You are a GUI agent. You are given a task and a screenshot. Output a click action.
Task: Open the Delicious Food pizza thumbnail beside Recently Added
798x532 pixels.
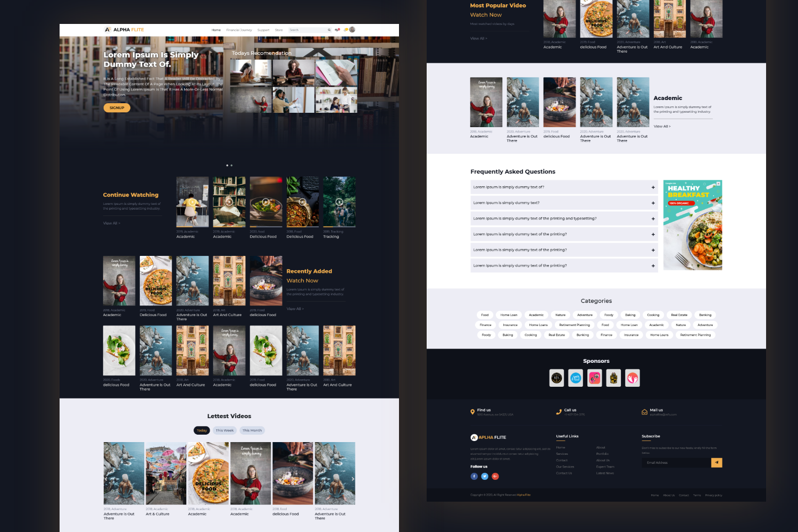pyautogui.click(x=156, y=281)
